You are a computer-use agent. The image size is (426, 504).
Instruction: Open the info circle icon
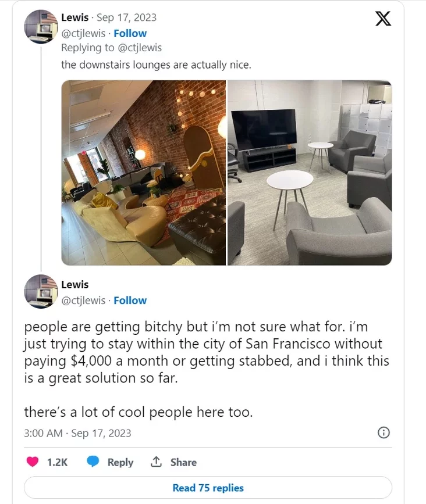(x=384, y=432)
